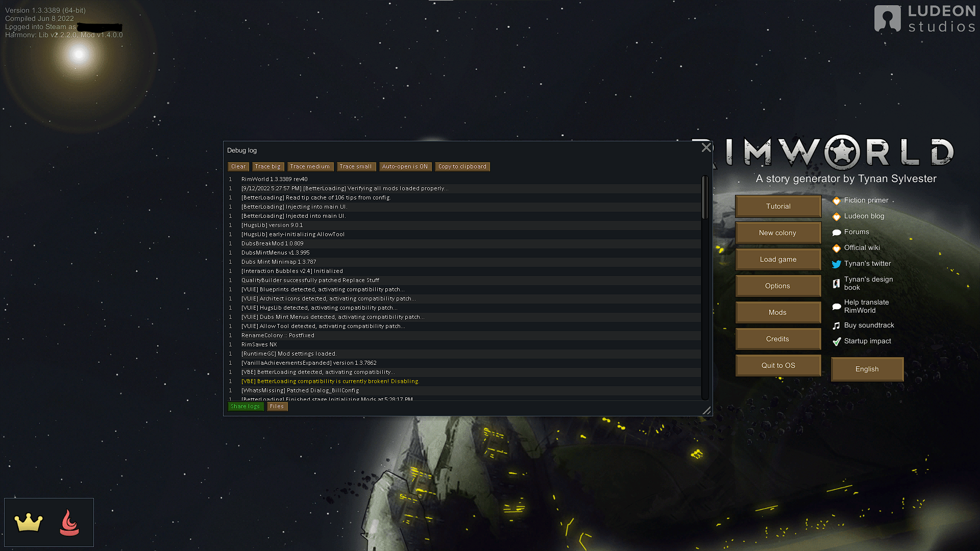
Task: Click the Ludeon Studios logo
Action: tap(924, 17)
